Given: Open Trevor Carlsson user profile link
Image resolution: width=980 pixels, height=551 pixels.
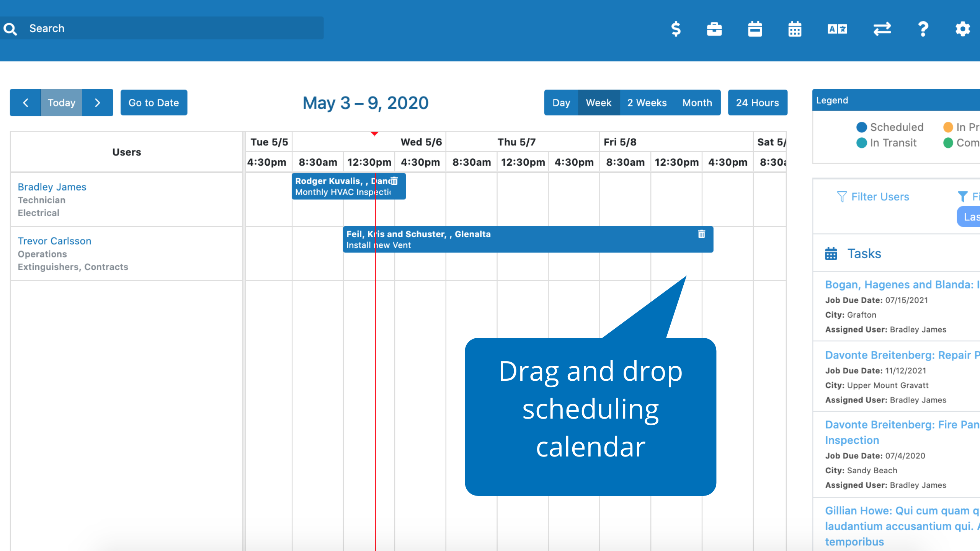Looking at the screenshot, I should point(54,241).
